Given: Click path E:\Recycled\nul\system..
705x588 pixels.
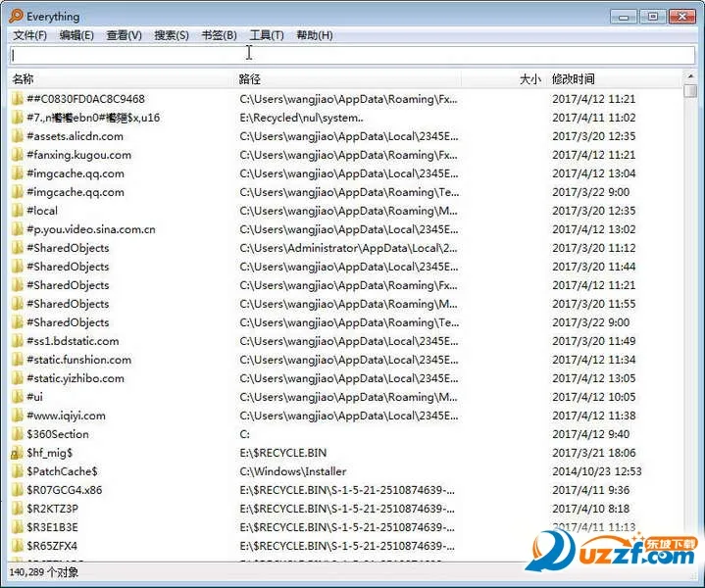Looking at the screenshot, I should point(301,118).
